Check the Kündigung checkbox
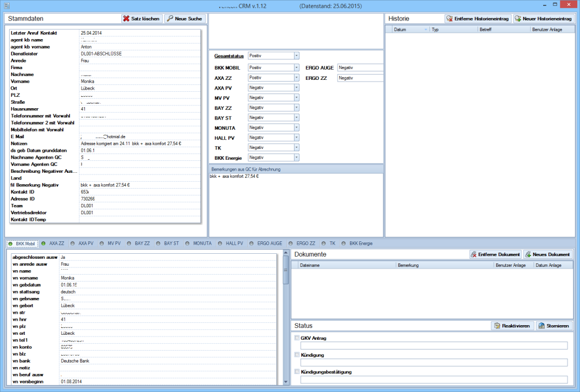Screen dimensions: 580x392 [x=296, y=355]
